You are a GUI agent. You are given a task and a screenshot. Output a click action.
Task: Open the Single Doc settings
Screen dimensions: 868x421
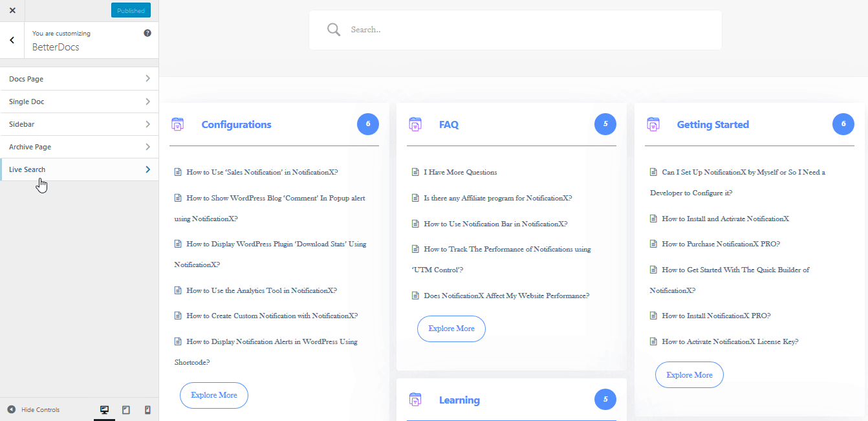pos(79,102)
